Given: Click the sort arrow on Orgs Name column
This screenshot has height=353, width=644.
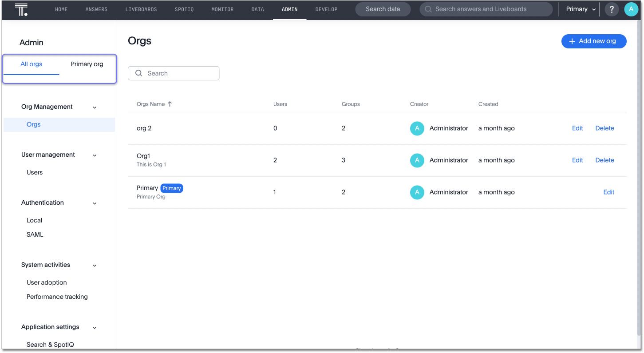Looking at the screenshot, I should (169, 103).
